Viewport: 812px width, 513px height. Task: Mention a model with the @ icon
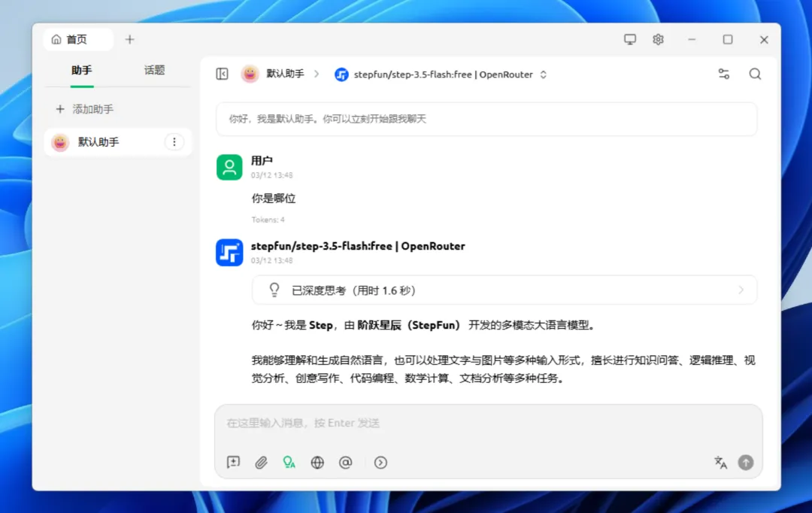(x=345, y=462)
